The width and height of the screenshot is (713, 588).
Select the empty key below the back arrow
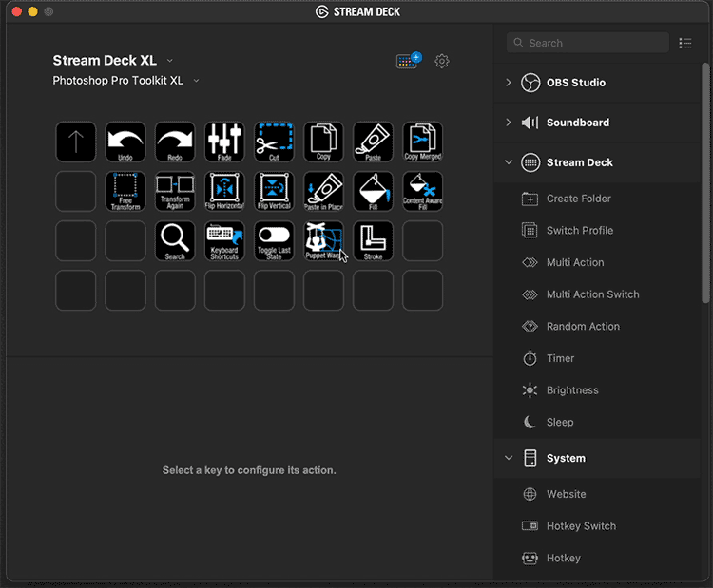click(x=75, y=191)
